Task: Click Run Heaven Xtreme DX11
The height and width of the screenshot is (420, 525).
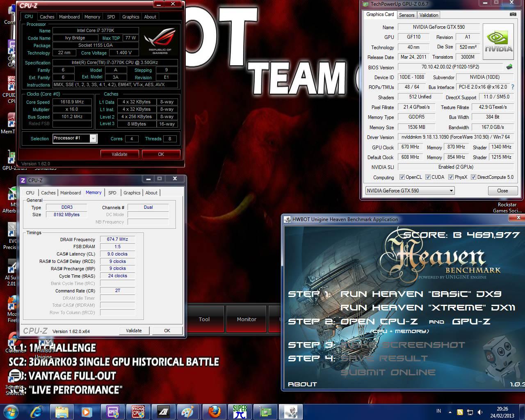Action: tap(427, 308)
